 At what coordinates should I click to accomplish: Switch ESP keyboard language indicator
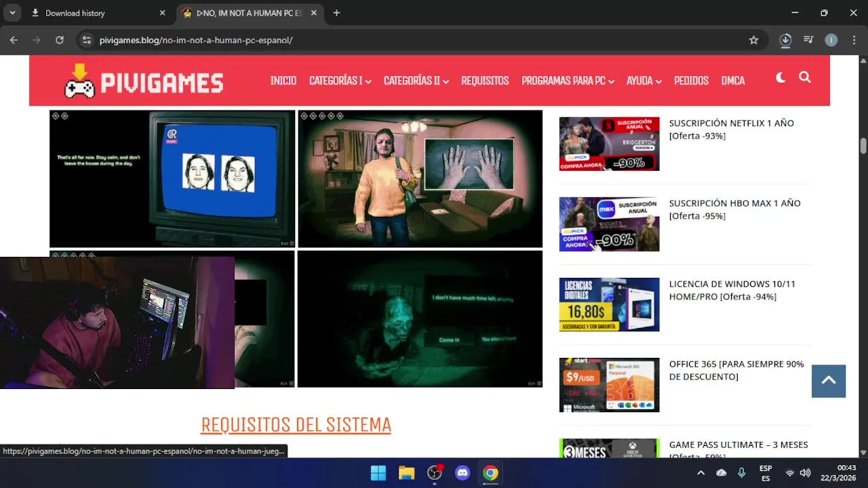pos(766,473)
